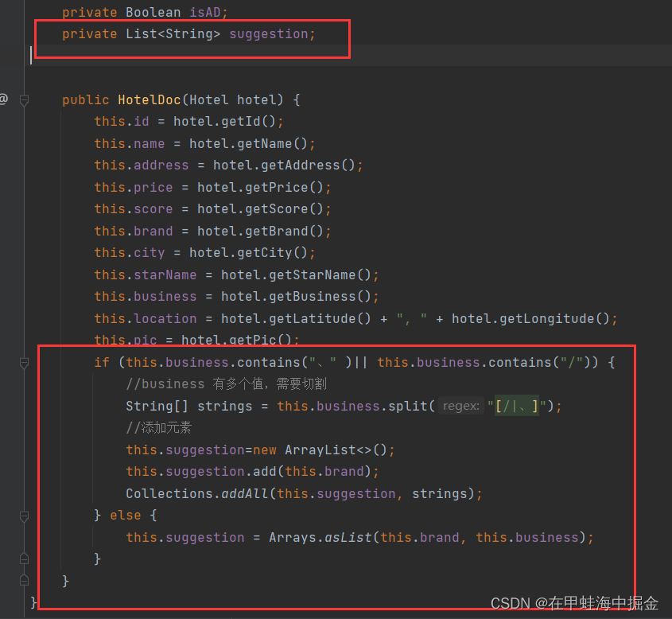Click the else keyword
The image size is (672, 619).
(x=125, y=515)
